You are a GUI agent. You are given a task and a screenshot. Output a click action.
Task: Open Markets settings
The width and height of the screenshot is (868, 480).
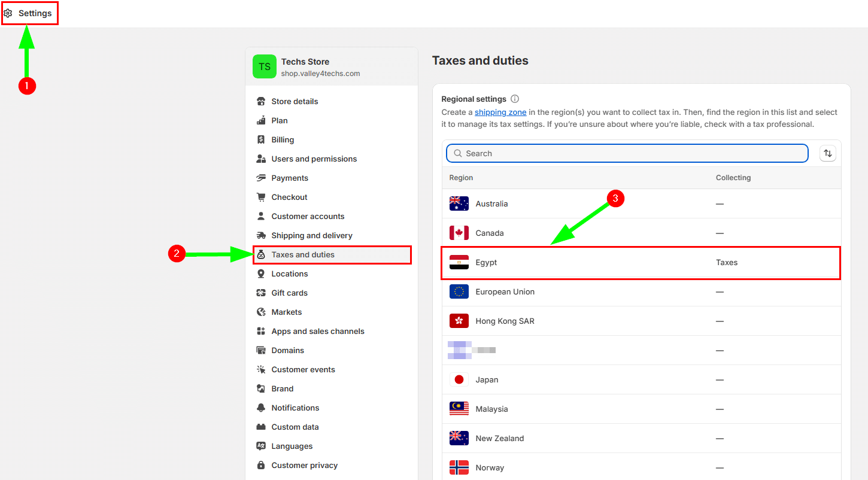[332, 312]
